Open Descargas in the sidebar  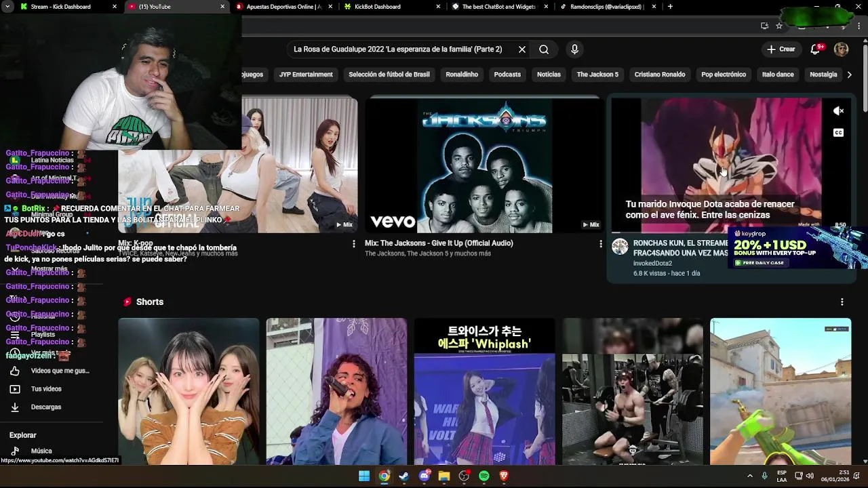point(52,407)
